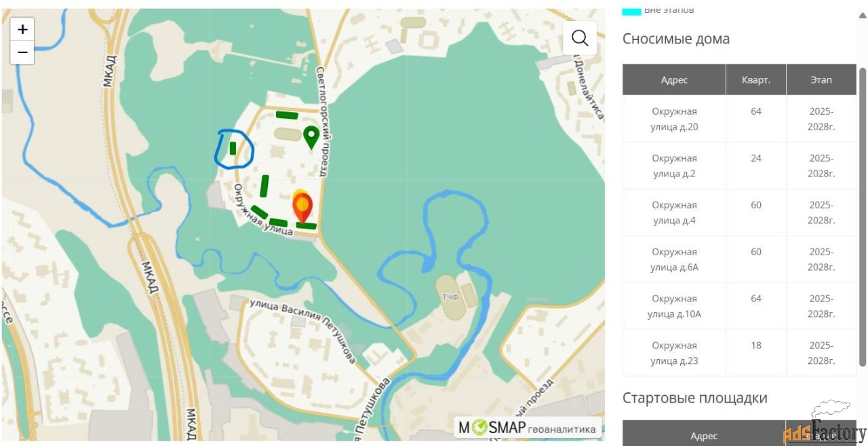
Task: Zoom out the map with minus button
Action: click(22, 52)
